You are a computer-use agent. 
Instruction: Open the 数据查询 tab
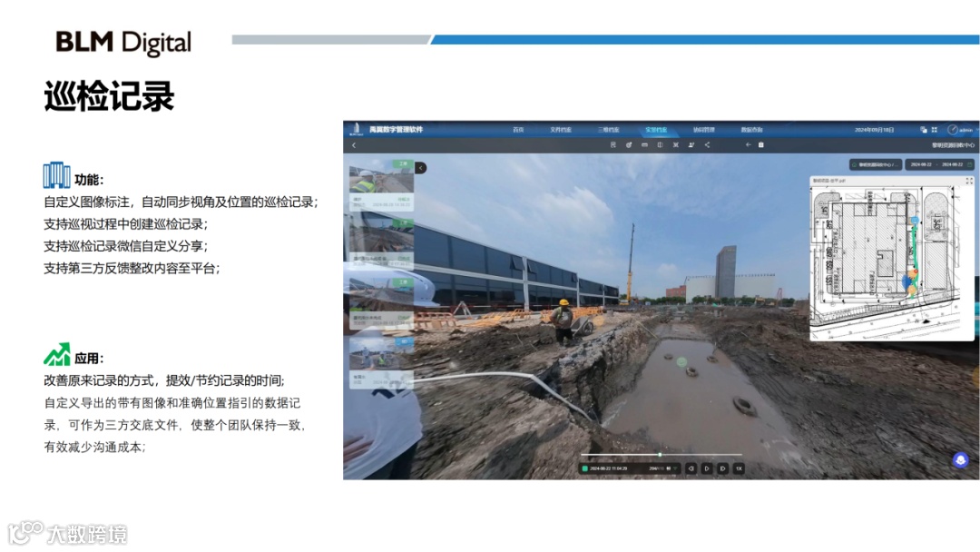(x=752, y=130)
